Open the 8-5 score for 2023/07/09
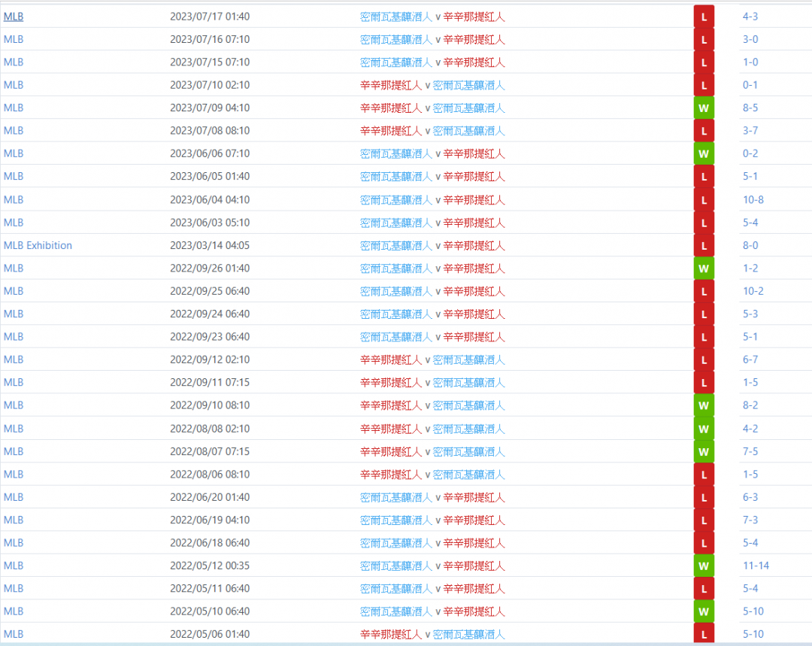The height and width of the screenshot is (646, 812). 750,108
